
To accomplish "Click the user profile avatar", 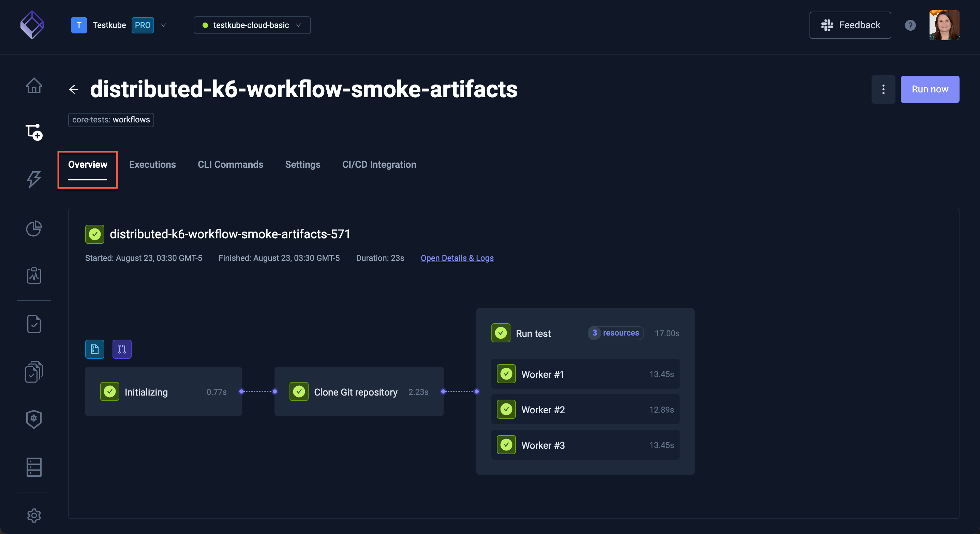I will pos(944,25).
